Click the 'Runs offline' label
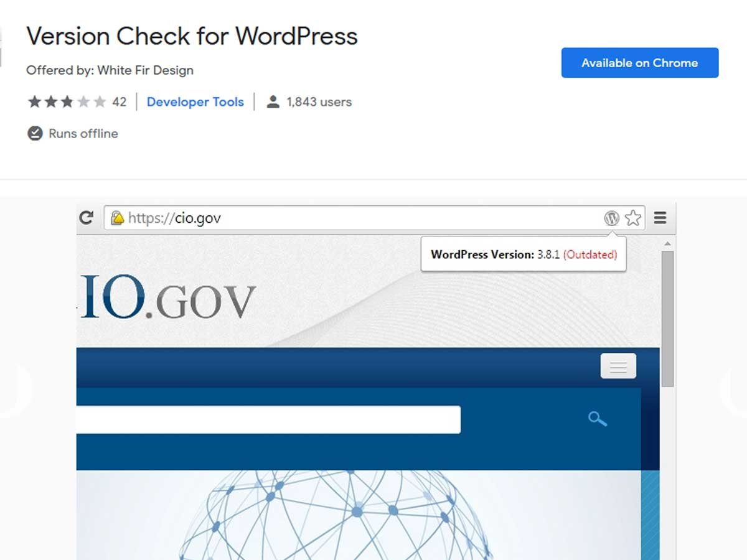The image size is (747, 560). pos(83,134)
